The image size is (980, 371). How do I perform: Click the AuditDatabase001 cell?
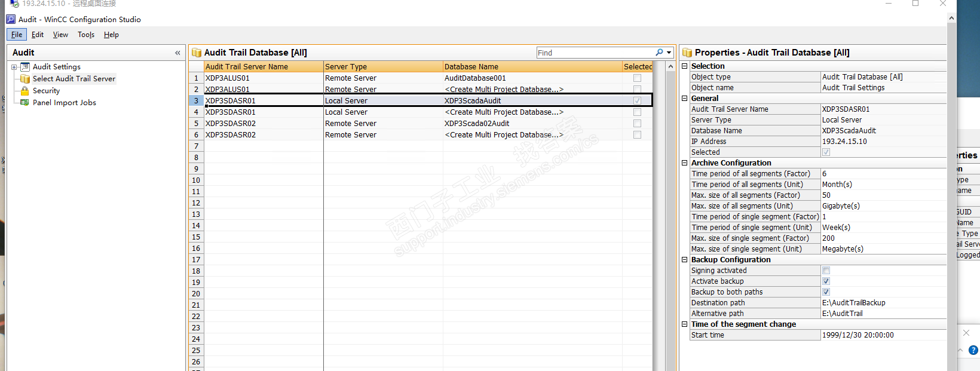pyautogui.click(x=532, y=78)
